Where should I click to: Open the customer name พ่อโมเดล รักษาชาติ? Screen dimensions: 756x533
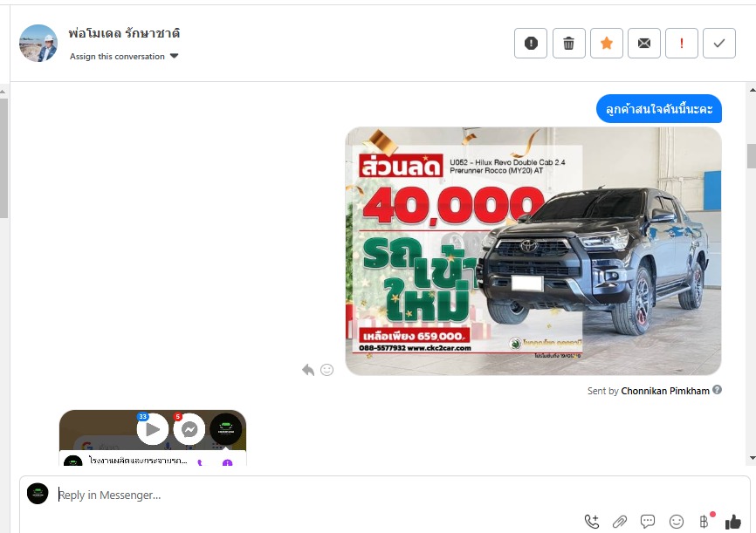(x=124, y=33)
